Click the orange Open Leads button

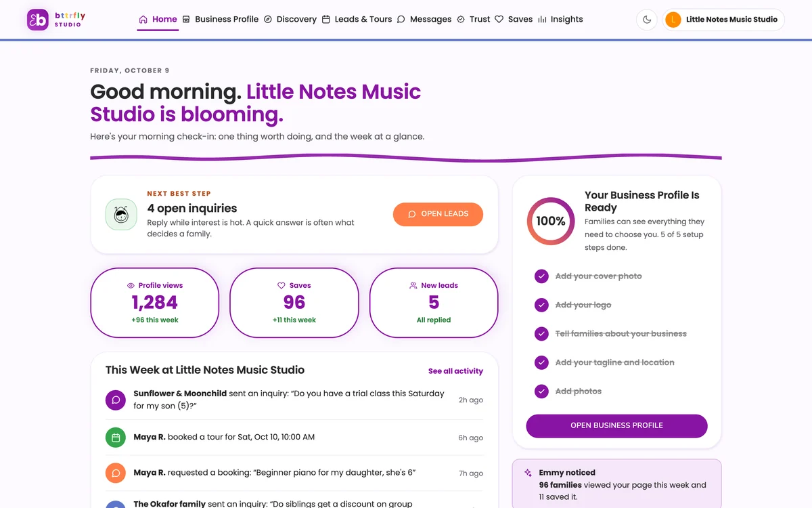point(438,214)
